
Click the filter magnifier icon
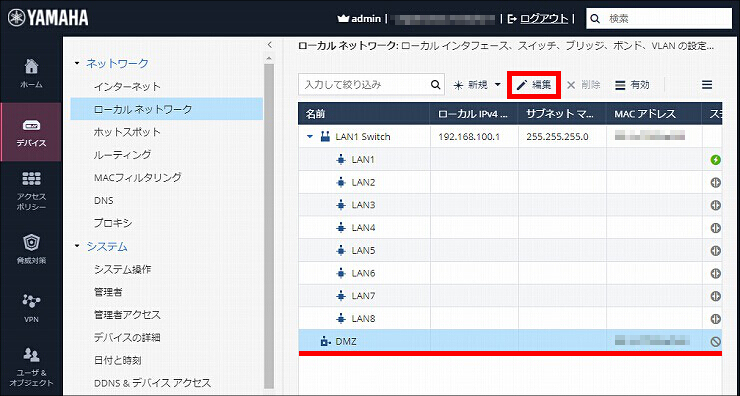[x=435, y=85]
